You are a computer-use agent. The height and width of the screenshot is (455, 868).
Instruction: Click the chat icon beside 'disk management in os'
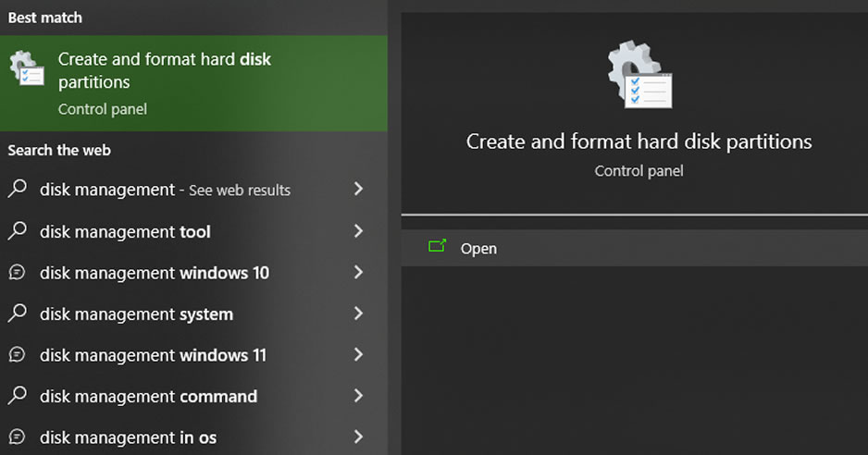pyautogui.click(x=18, y=437)
